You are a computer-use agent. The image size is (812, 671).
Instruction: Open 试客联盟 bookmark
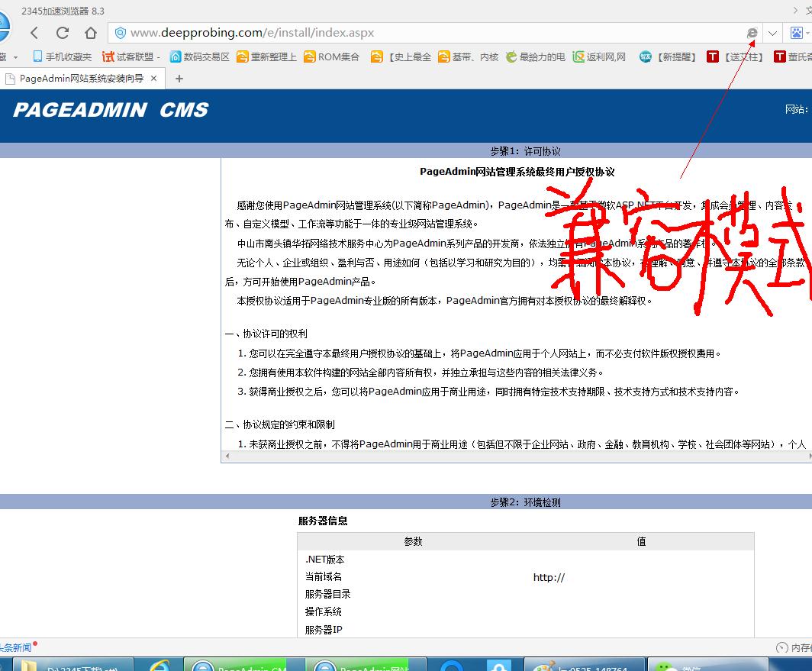pos(128,56)
